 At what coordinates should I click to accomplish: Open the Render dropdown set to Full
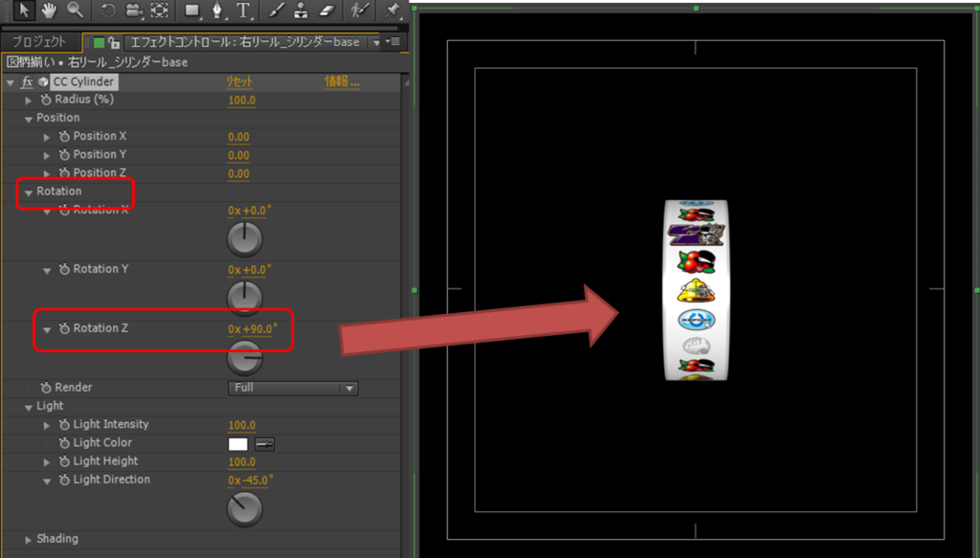293,388
